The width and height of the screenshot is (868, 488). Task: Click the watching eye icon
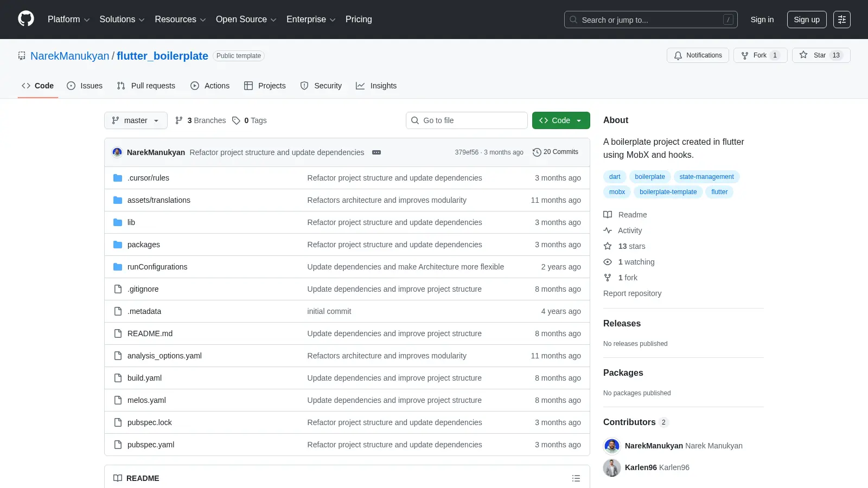[x=608, y=262]
